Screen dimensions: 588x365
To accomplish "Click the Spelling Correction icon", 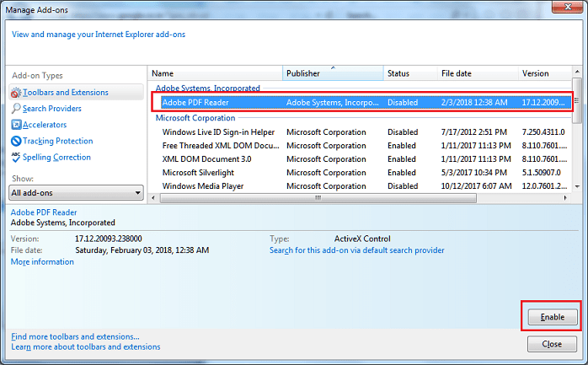I will coord(16,157).
